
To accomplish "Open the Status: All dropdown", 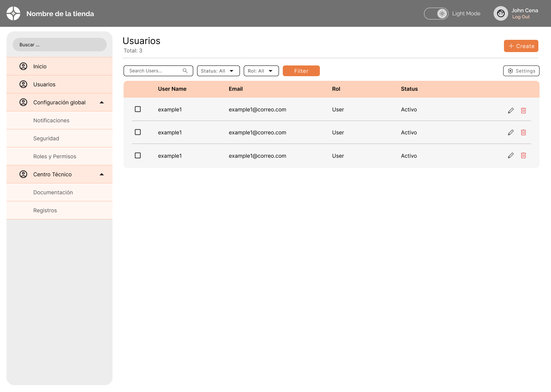I will coord(218,71).
